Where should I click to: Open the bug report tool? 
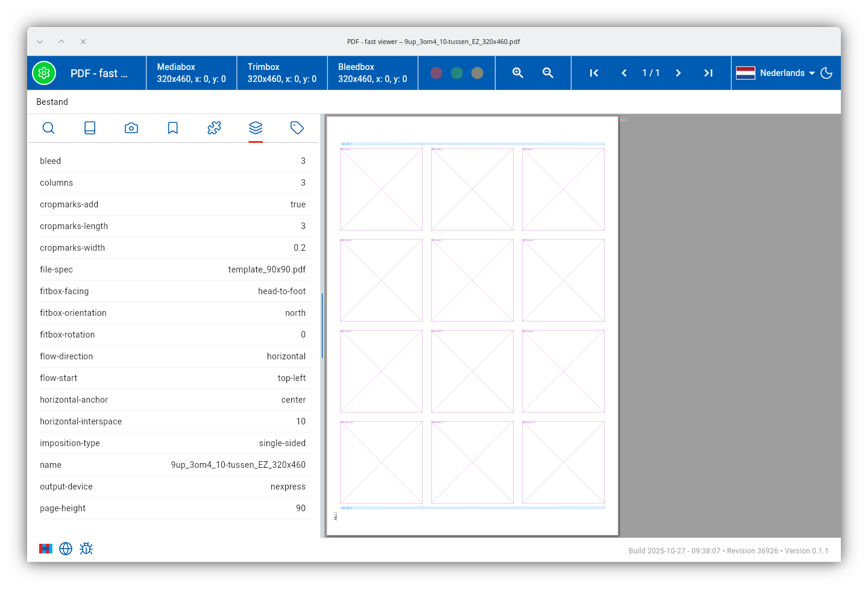click(x=86, y=549)
